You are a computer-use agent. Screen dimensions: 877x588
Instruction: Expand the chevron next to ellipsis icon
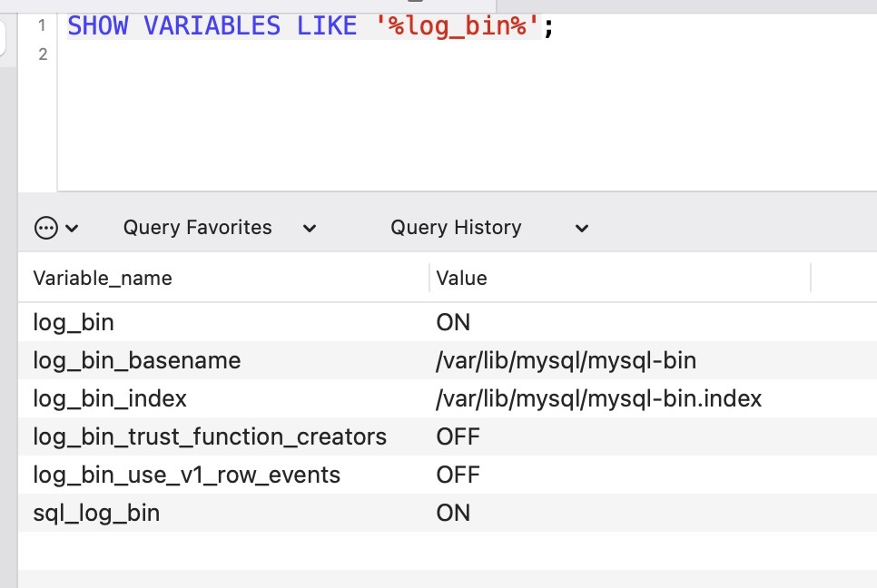pyautogui.click(x=72, y=228)
